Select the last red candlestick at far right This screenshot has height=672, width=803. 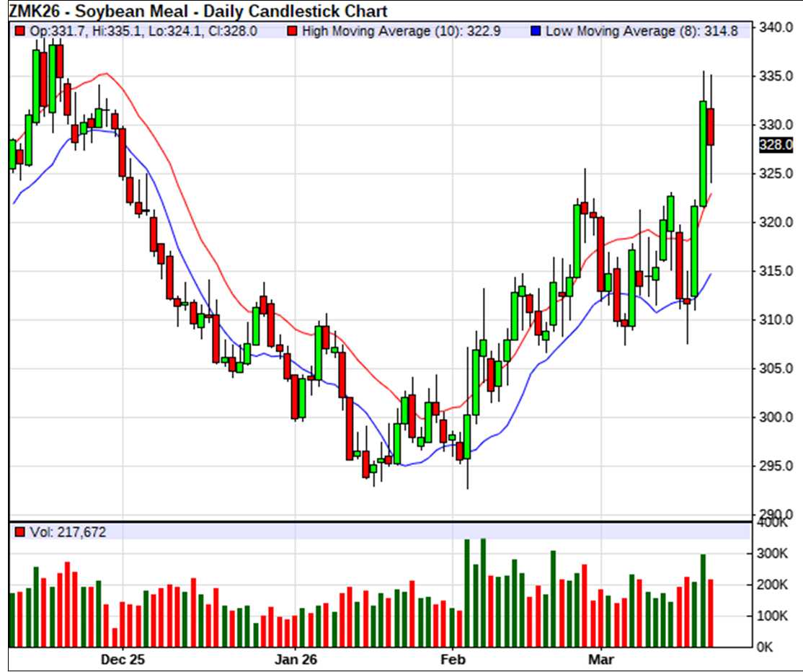pos(711,127)
